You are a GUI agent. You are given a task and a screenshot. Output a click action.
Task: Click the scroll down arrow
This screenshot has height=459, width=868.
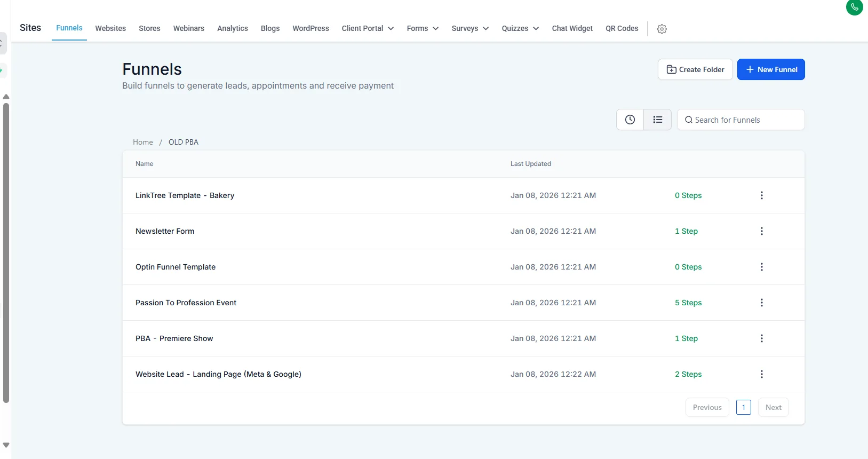click(6, 445)
